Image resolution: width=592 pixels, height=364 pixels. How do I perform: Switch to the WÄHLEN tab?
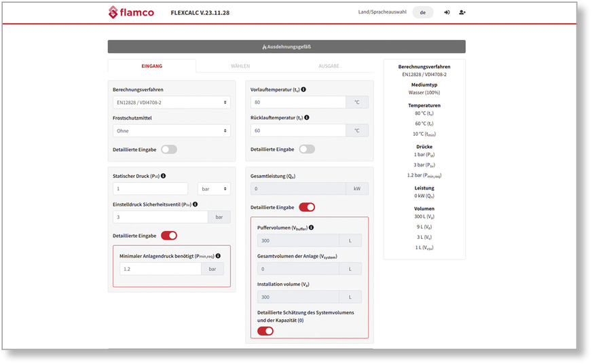click(240, 66)
